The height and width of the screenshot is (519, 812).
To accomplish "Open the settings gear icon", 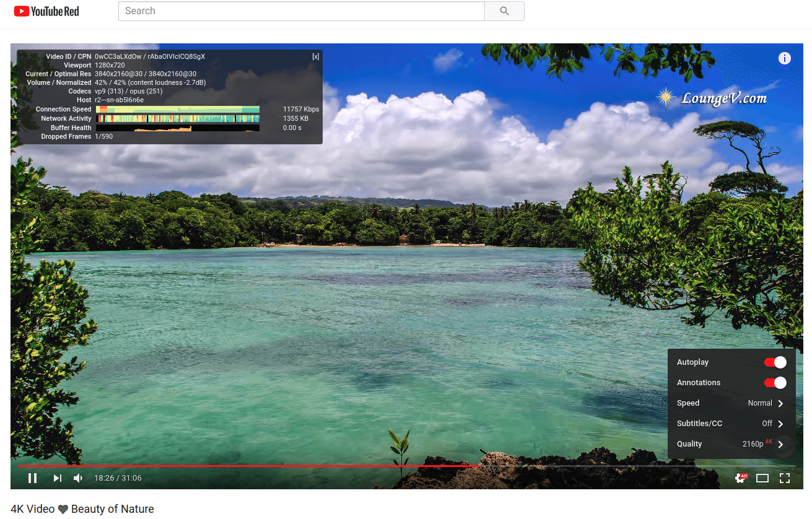I will pyautogui.click(x=740, y=478).
